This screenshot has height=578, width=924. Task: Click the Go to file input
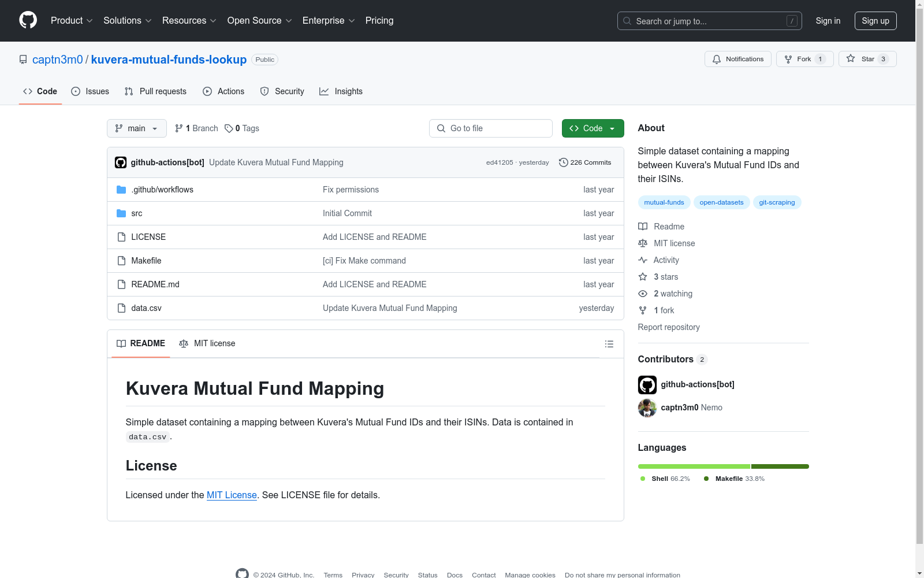point(491,128)
